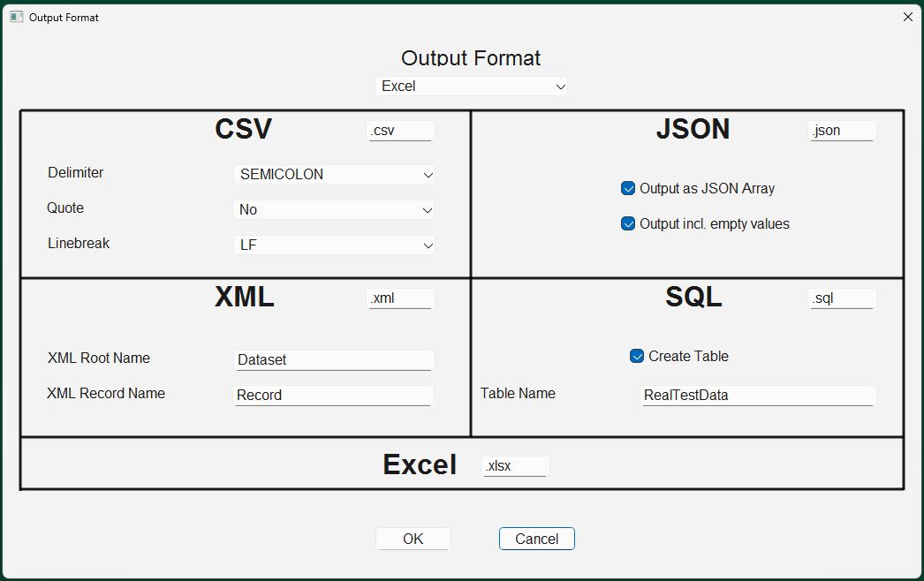Confirm settings with the OK button
This screenshot has width=924, height=581.
click(413, 539)
